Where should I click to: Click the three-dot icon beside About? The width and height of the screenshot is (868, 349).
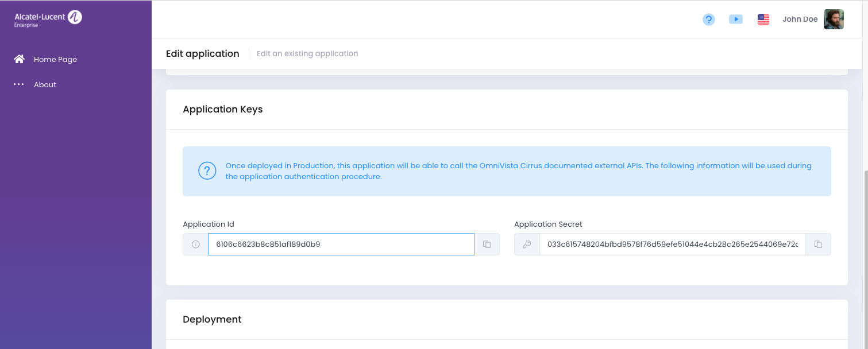pyautogui.click(x=19, y=84)
